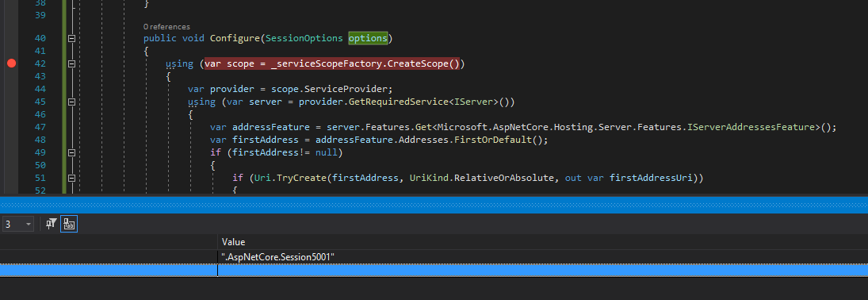Click IServerAddressesFeature on line 47
Viewport: 868px width, 300px height.
pos(750,128)
